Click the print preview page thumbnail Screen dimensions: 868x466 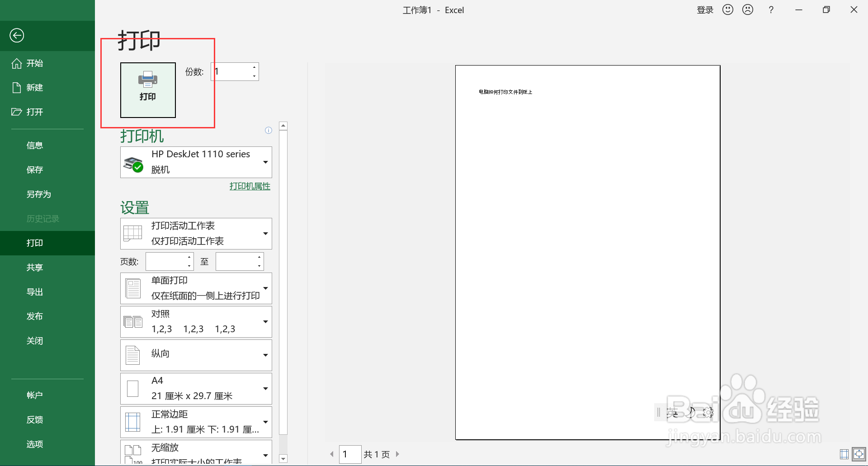pyautogui.click(x=588, y=252)
